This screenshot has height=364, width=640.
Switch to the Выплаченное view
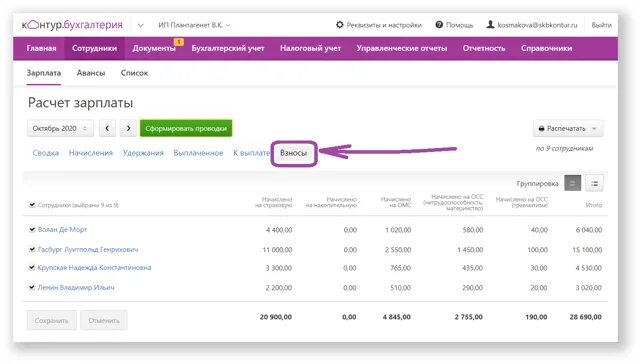[x=198, y=153]
